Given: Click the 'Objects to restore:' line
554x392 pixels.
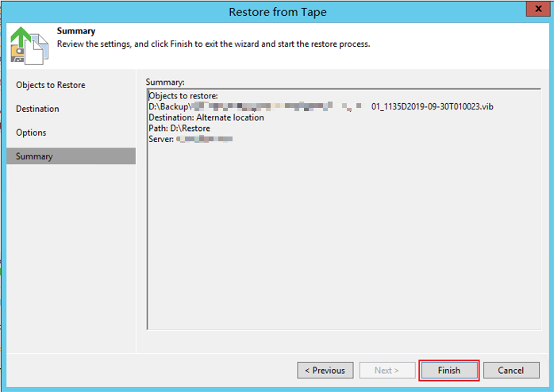Looking at the screenshot, I should (x=183, y=96).
